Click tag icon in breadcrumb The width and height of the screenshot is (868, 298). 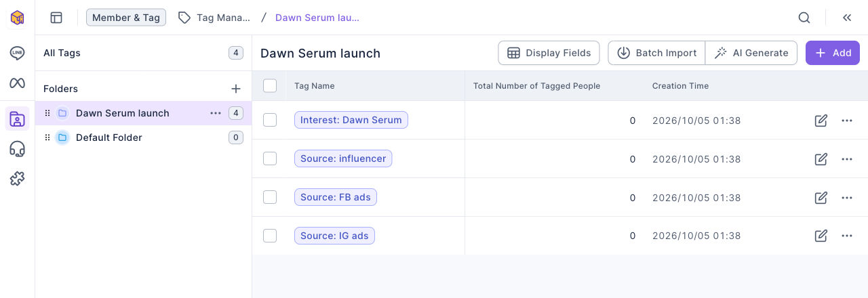[184, 18]
